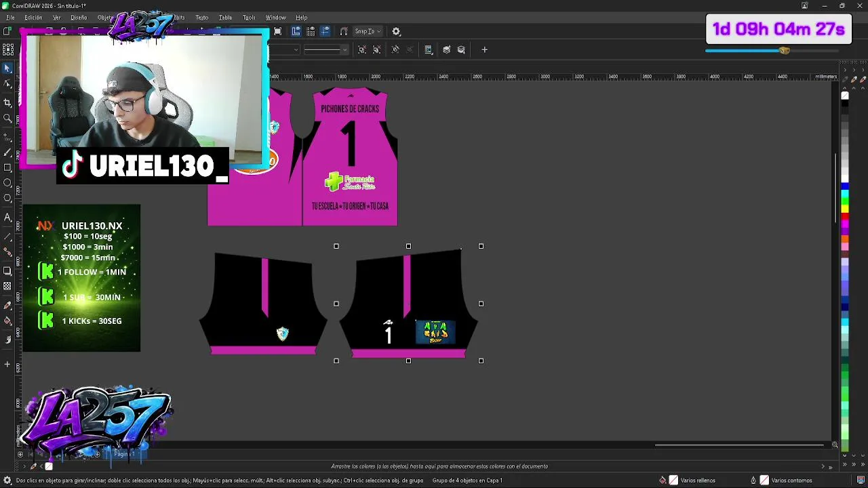The height and width of the screenshot is (488, 868).
Task: Open the Snap To dropdown
Action: point(368,31)
